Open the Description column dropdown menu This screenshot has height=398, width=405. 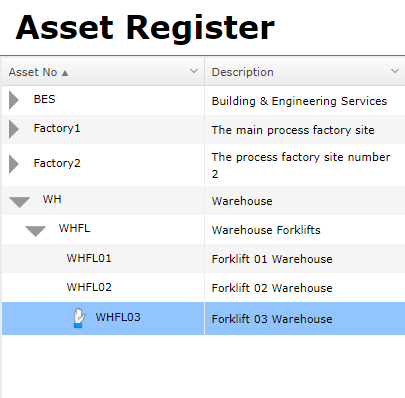pyautogui.click(x=395, y=71)
